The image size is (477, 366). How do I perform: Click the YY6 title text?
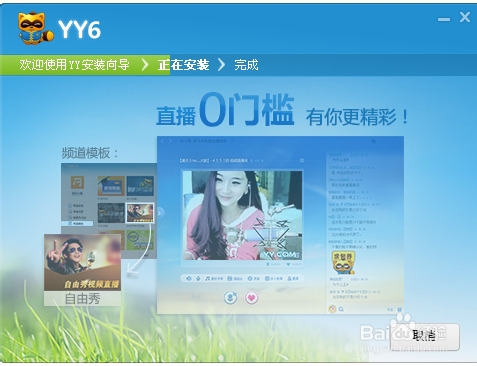(80, 30)
